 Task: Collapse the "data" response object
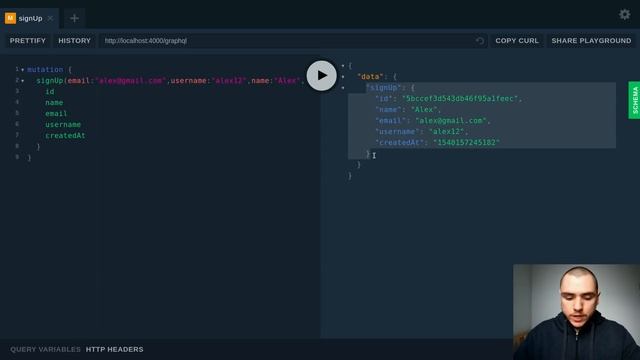click(343, 76)
